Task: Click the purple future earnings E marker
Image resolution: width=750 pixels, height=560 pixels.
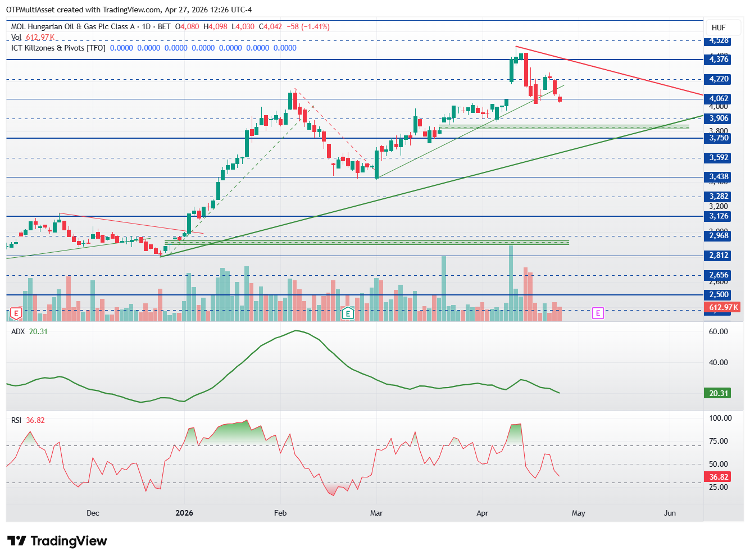Action: (x=598, y=313)
